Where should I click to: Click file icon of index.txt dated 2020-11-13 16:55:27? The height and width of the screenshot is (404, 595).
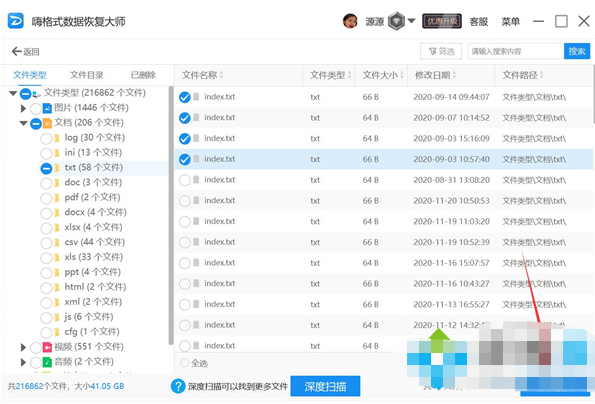click(x=196, y=304)
